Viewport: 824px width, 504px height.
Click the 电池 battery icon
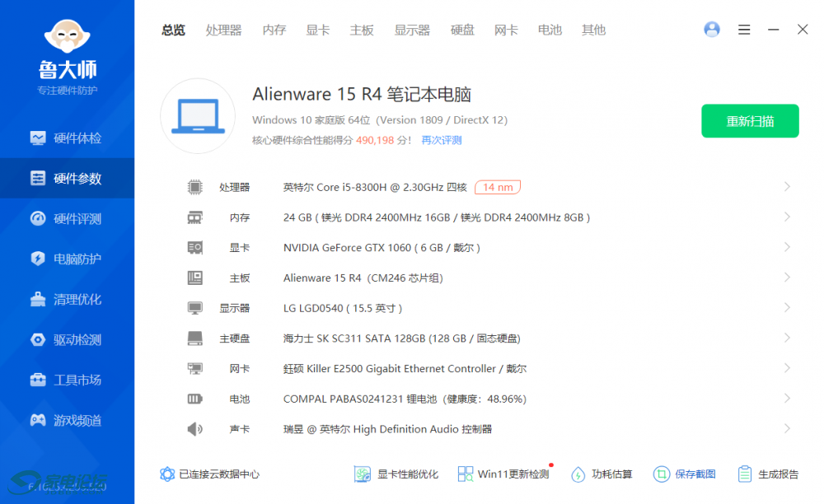point(195,399)
